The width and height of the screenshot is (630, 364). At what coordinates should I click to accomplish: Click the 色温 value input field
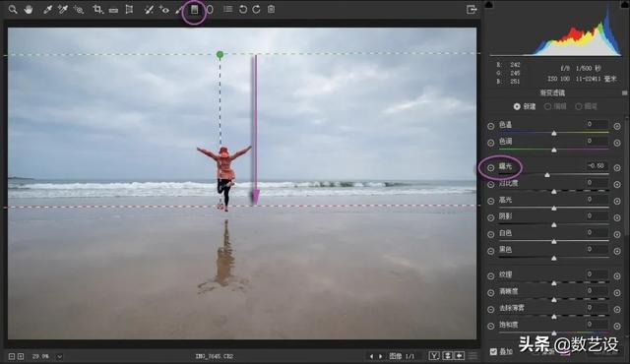pos(597,124)
